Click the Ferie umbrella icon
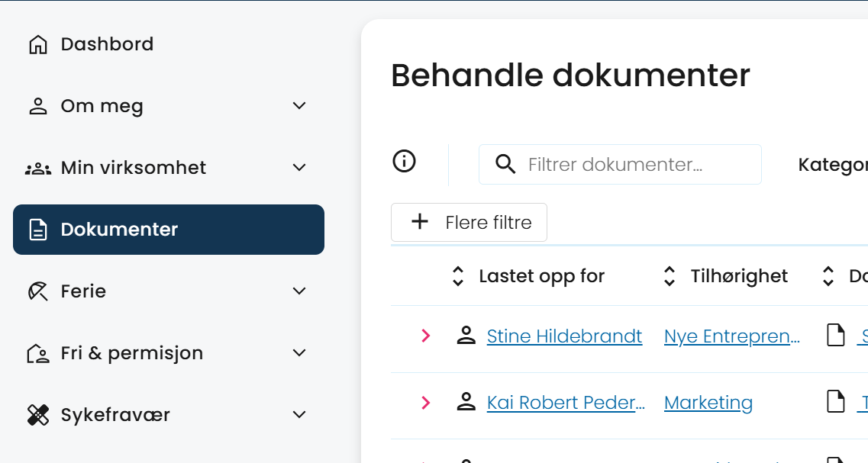This screenshot has width=868, height=463. [37, 291]
